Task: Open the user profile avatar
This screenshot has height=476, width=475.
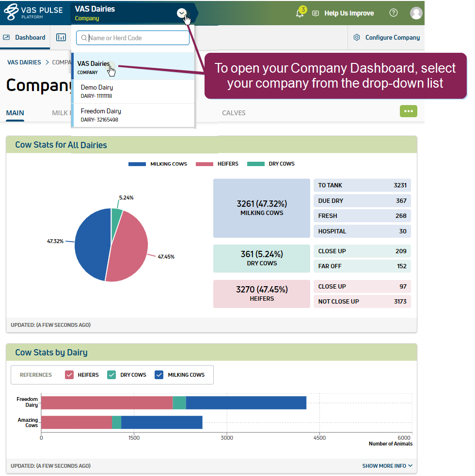Action: tap(416, 13)
